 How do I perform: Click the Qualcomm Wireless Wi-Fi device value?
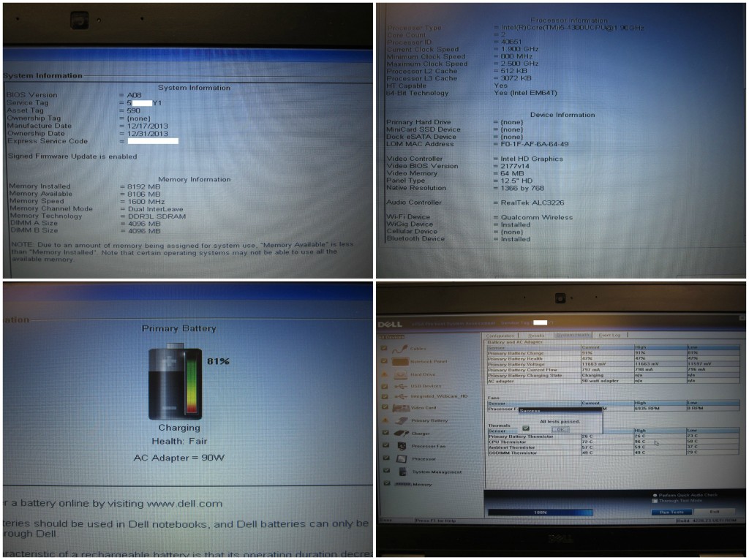(536, 218)
